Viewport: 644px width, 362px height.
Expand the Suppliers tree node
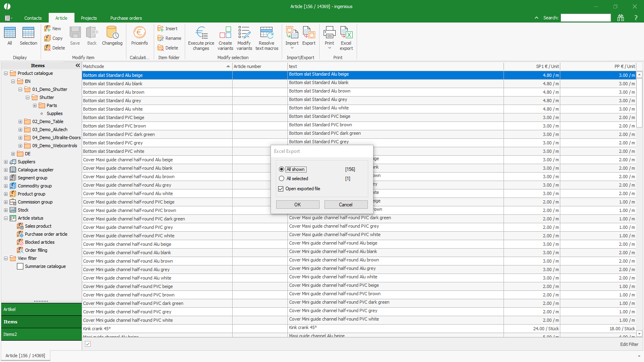point(6,162)
